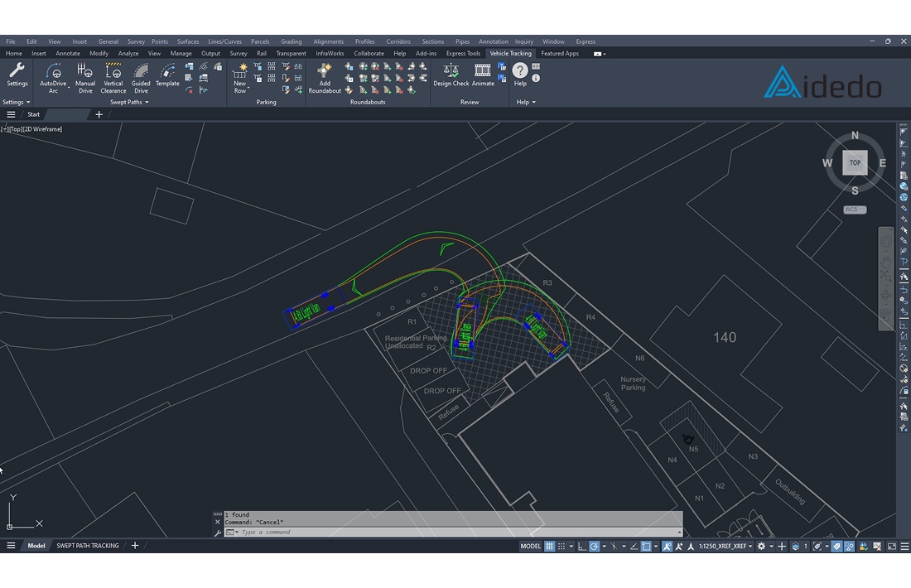Toggle polar tracking in status bar

[595, 546]
